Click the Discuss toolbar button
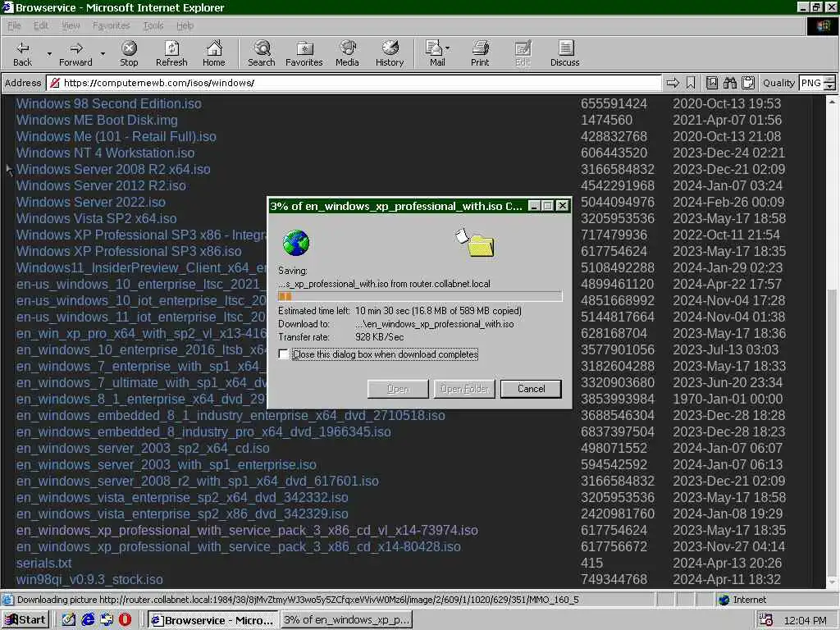Viewport: 840px width, 630px height. [x=564, y=53]
